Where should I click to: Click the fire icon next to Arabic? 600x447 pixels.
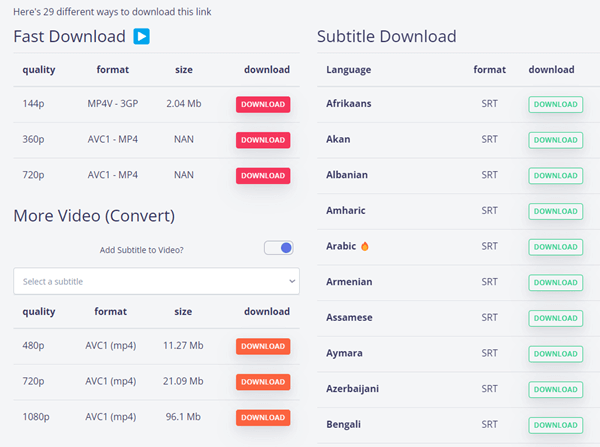[x=365, y=246]
